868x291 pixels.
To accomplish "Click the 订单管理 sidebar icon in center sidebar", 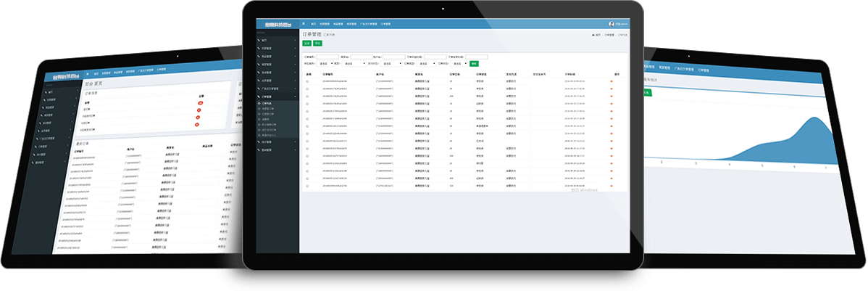I will point(260,97).
